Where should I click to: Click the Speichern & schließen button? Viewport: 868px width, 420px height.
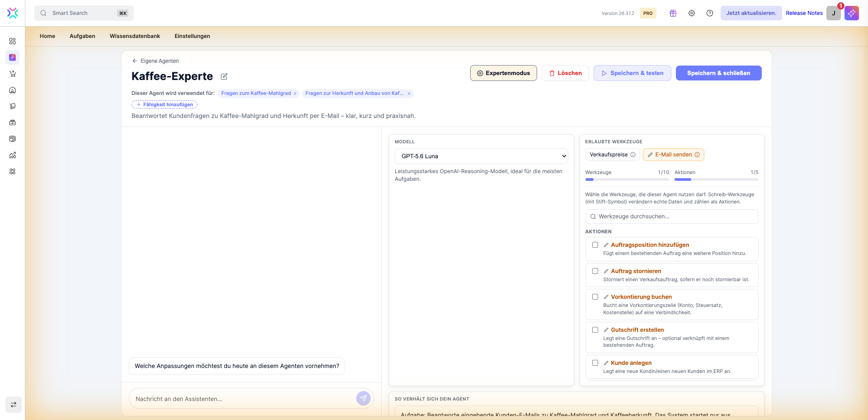pyautogui.click(x=718, y=73)
